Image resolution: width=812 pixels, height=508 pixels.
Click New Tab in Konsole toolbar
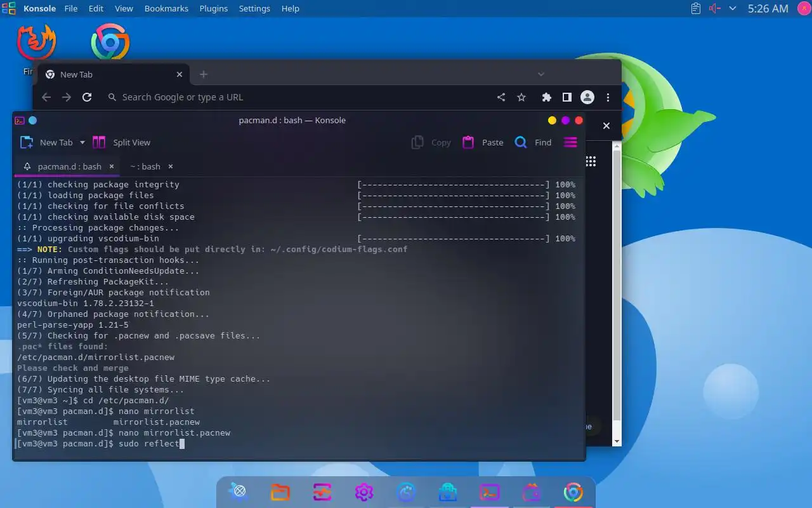(46, 142)
